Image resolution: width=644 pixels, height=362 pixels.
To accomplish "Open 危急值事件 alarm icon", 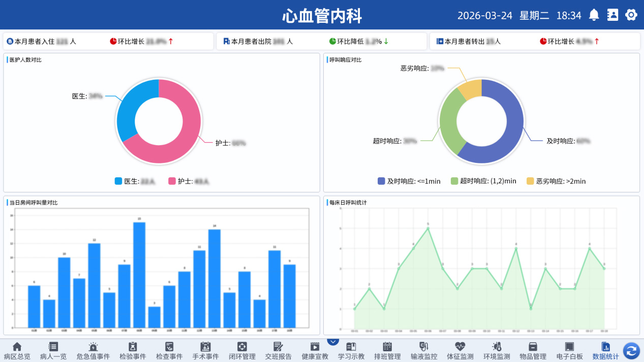I will click(93, 347).
